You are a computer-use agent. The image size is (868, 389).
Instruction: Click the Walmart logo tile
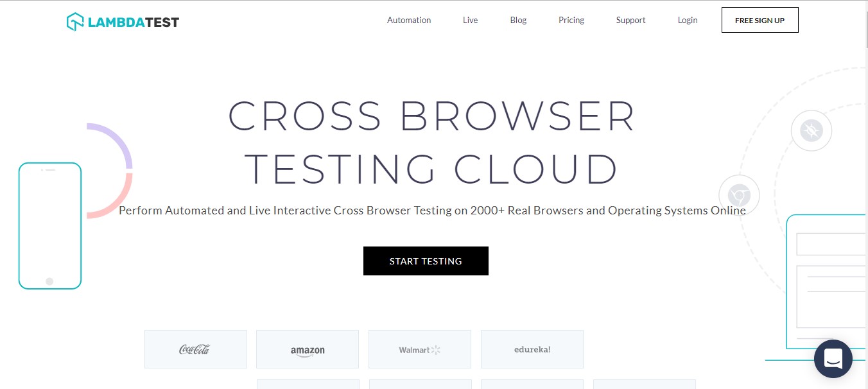tap(419, 349)
